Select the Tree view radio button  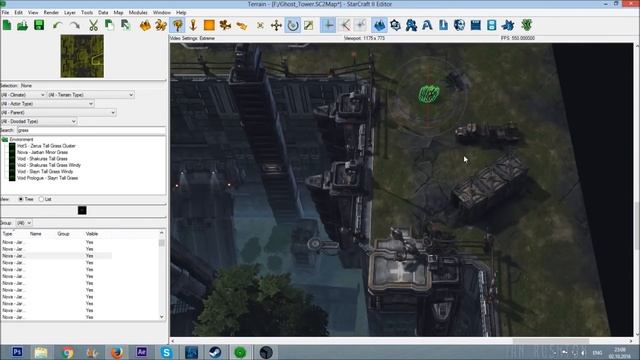[x=20, y=199]
